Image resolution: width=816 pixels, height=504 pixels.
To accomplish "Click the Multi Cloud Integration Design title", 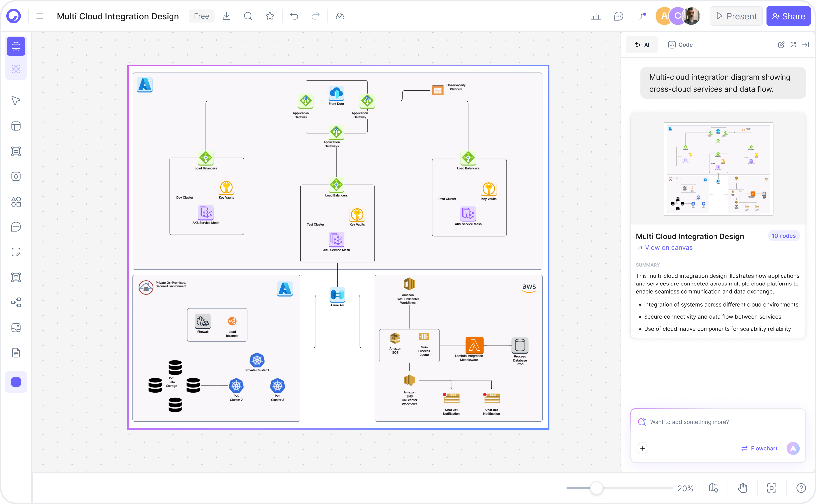I will (118, 16).
